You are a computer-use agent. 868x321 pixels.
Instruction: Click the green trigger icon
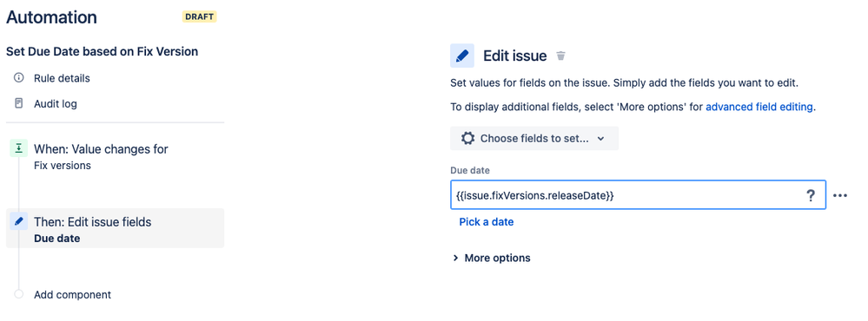click(19, 148)
